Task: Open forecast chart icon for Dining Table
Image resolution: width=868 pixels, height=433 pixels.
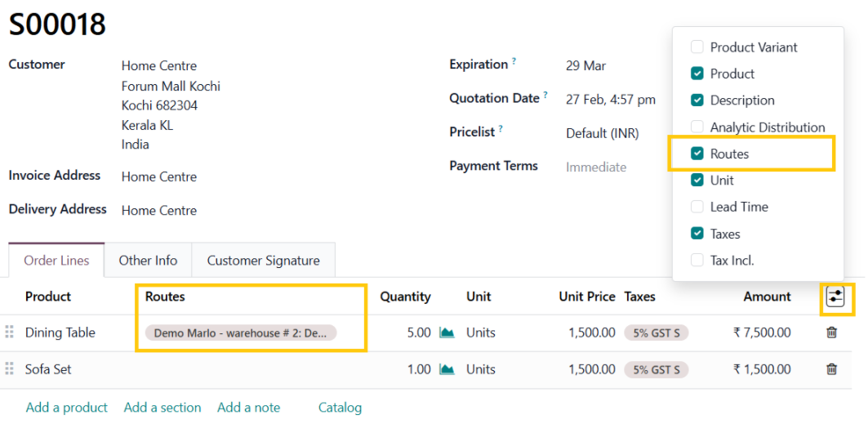Action: click(447, 333)
